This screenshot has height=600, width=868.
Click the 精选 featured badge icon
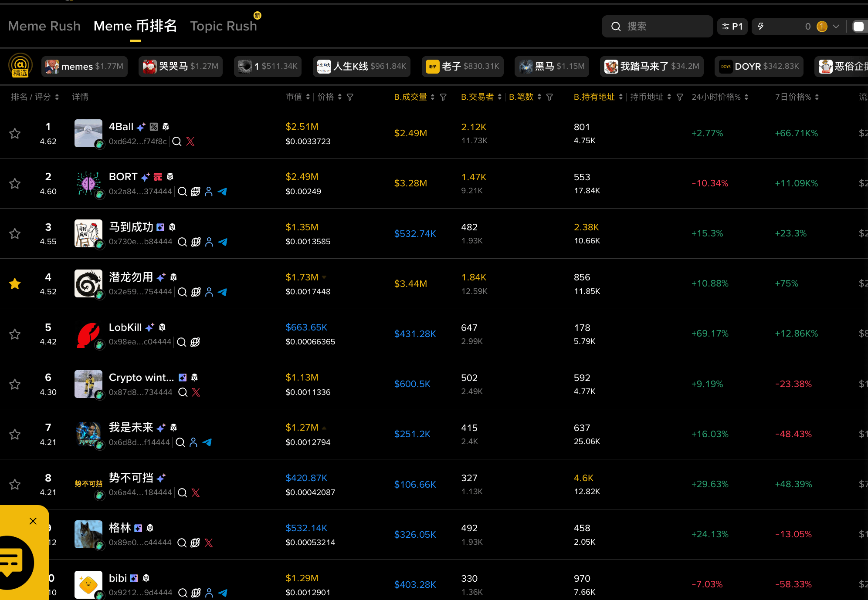click(20, 66)
